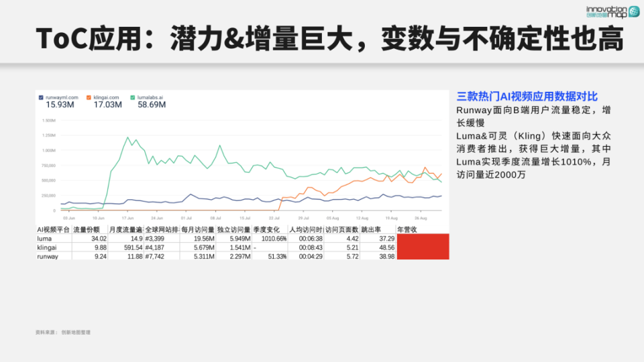Click the klingai row name cell
Image resolution: width=644 pixels, height=362 pixels.
point(47,248)
